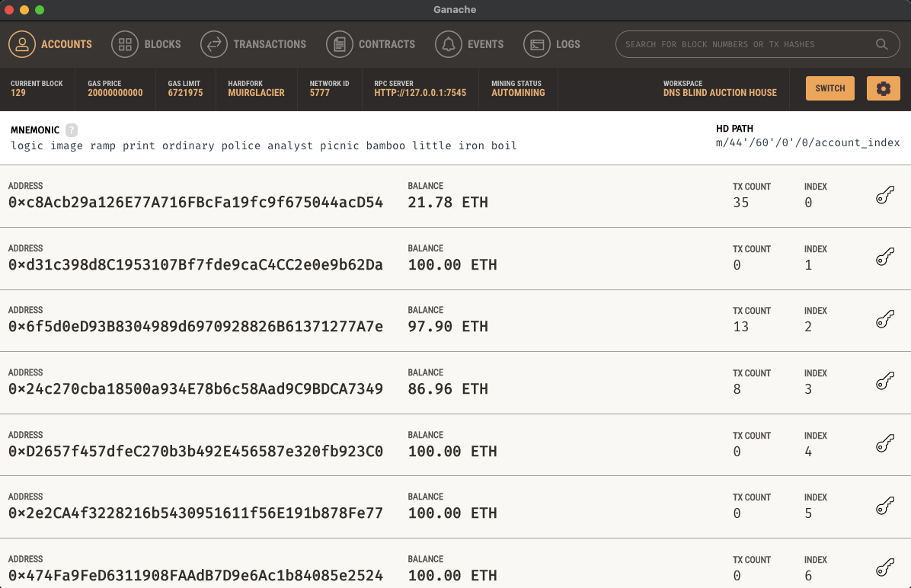Show private key for account index 4
Screen dimensions: 911x588
(885, 445)
